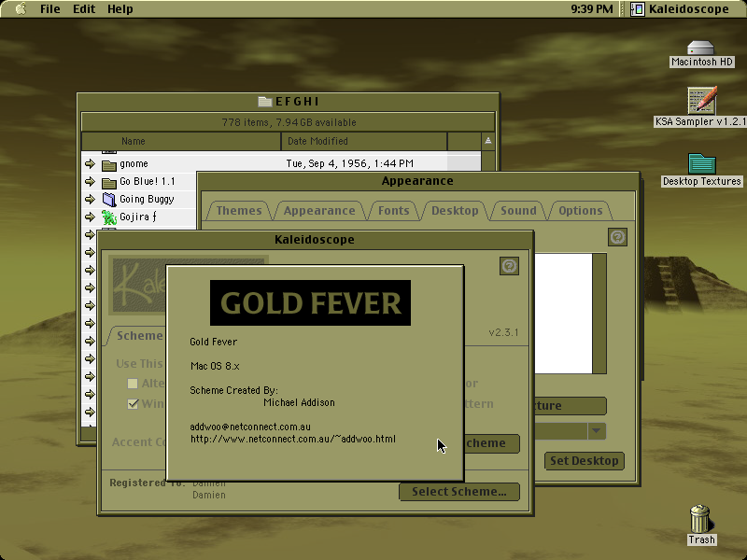Image resolution: width=747 pixels, height=560 pixels.
Task: Click the Date Modified column header
Action: tap(364, 141)
